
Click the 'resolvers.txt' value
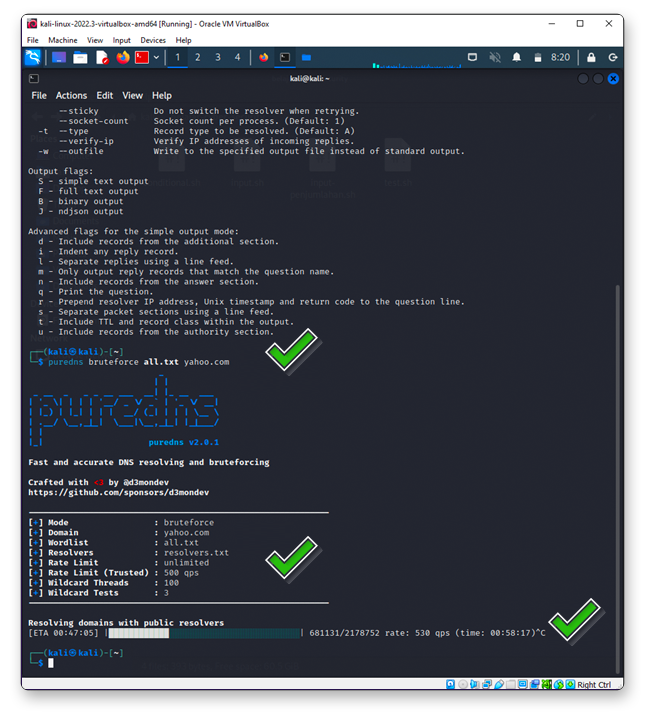(196, 553)
